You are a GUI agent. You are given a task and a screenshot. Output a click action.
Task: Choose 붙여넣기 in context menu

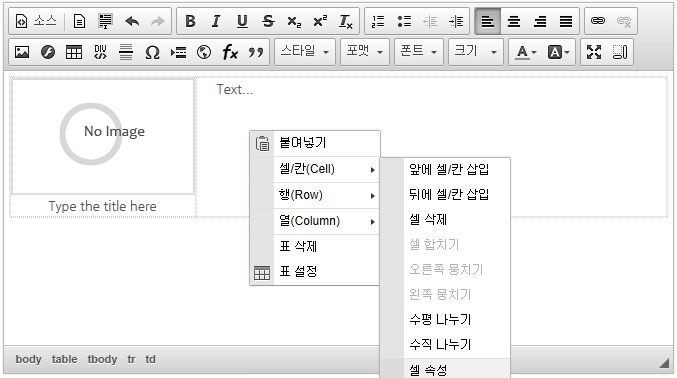[315, 143]
